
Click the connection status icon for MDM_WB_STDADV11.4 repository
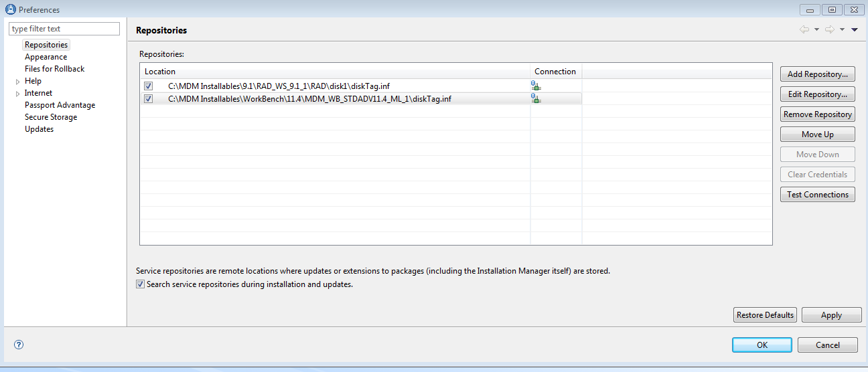click(x=536, y=98)
